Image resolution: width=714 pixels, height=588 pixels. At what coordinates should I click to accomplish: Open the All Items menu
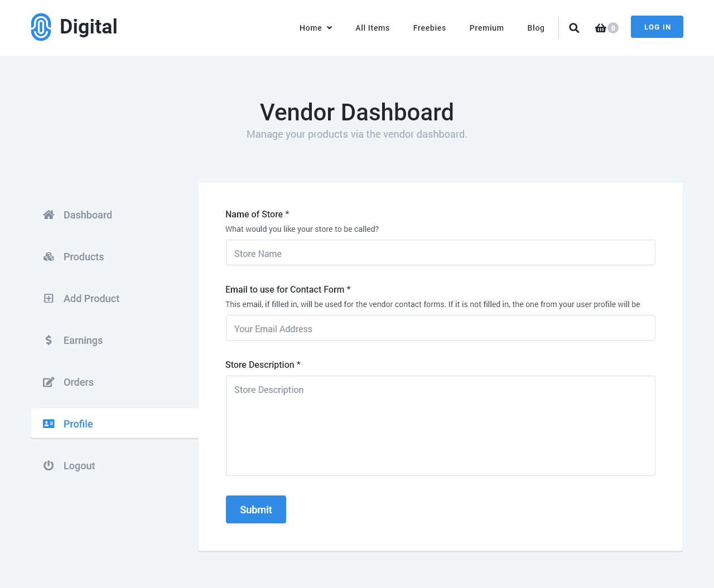[x=372, y=28]
